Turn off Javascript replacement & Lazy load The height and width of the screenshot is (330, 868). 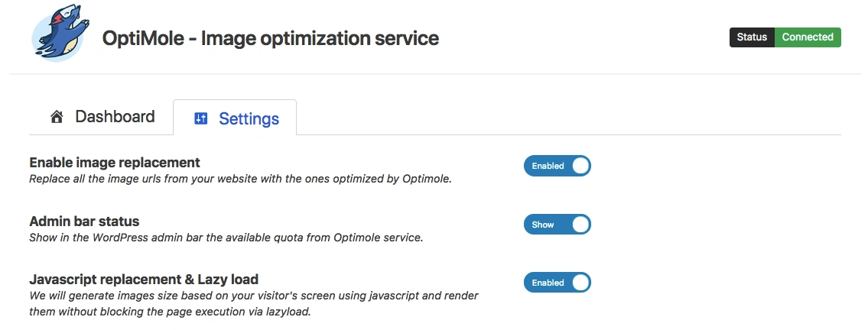pyautogui.click(x=557, y=283)
